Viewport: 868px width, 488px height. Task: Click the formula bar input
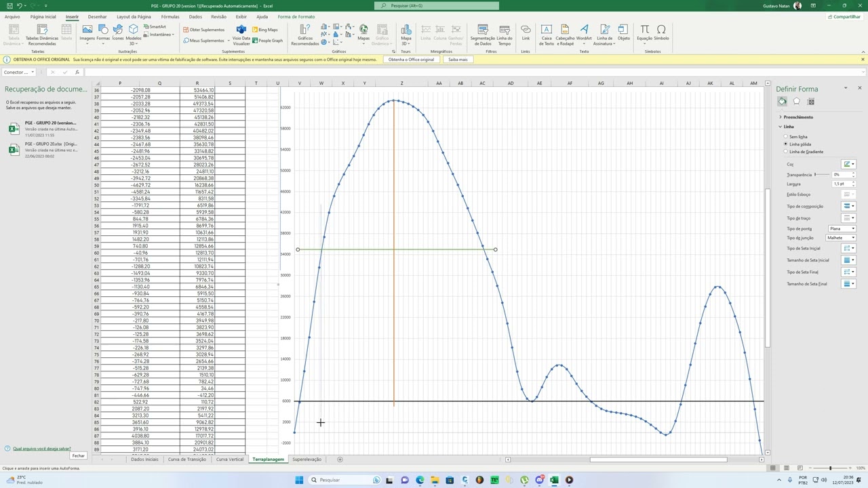[x=475, y=73]
